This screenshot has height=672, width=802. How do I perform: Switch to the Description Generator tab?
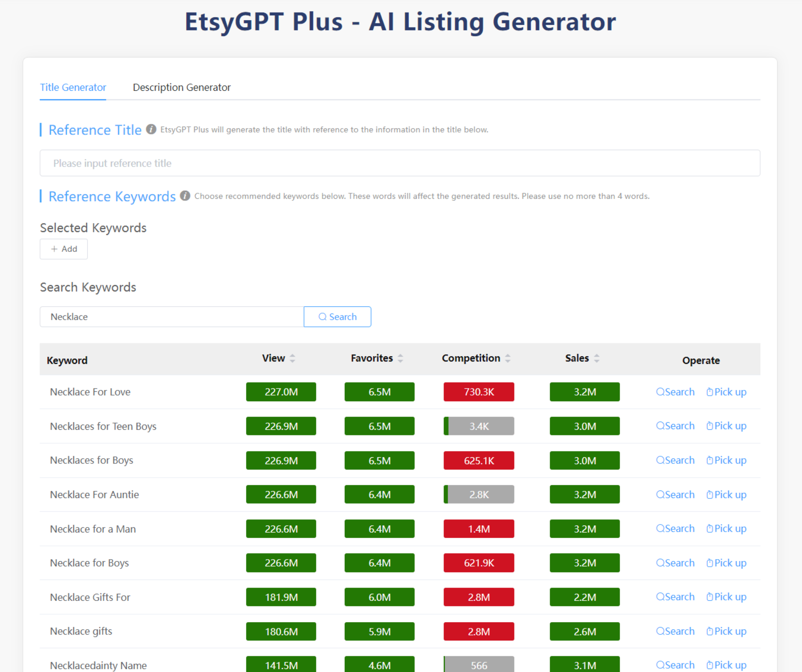181,88
